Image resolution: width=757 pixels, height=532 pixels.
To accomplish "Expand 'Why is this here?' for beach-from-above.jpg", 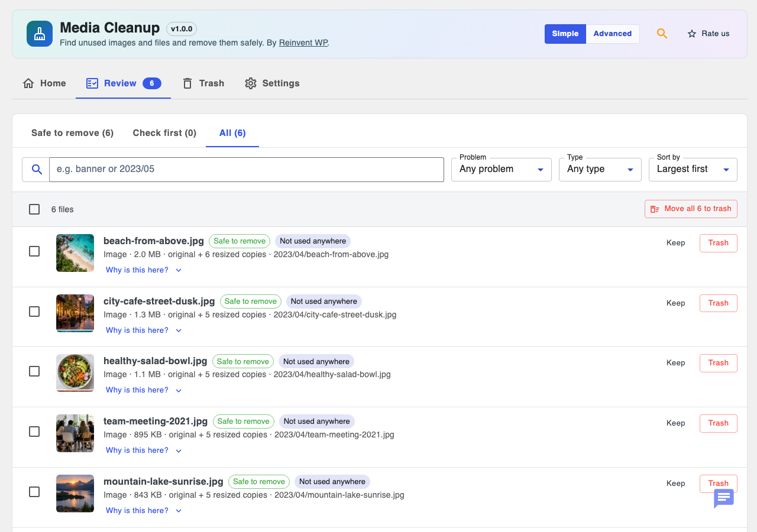I will [144, 270].
